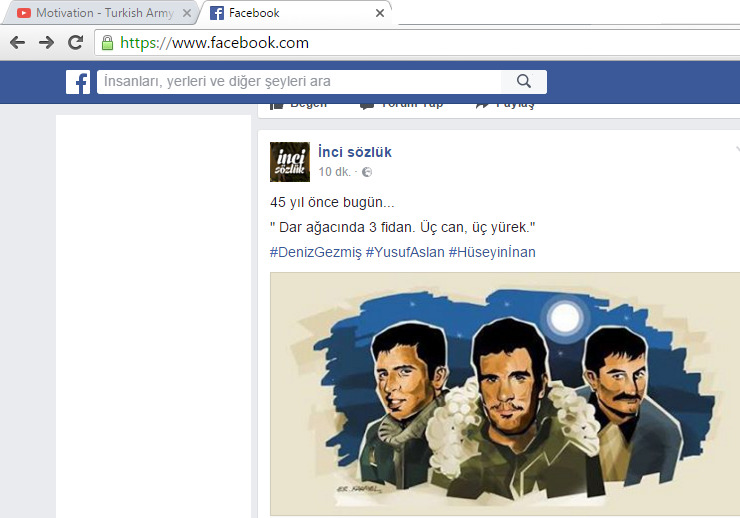Focus the address bar showing facebook.com
The width and height of the screenshot is (740, 518).
click(x=417, y=43)
